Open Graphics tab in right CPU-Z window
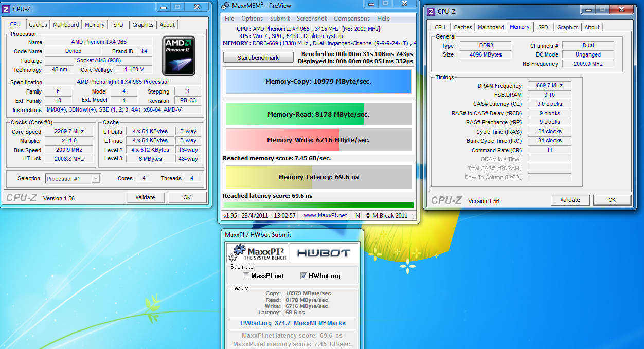The height and width of the screenshot is (349, 644). click(x=568, y=27)
